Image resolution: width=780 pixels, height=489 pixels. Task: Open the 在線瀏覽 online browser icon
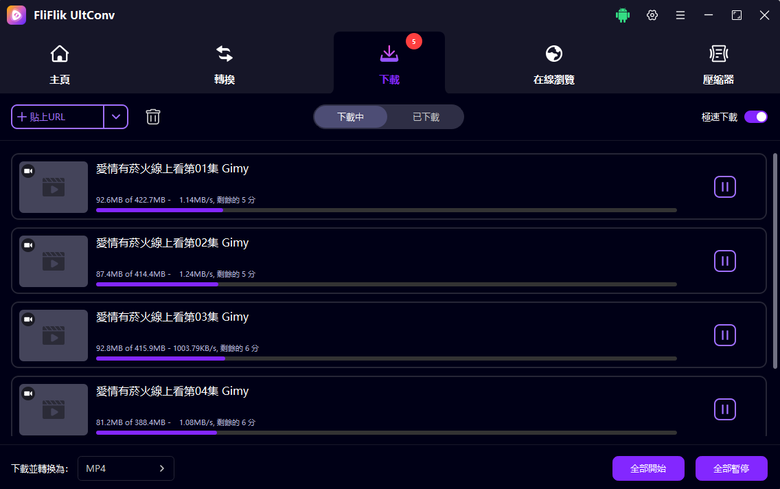click(554, 54)
